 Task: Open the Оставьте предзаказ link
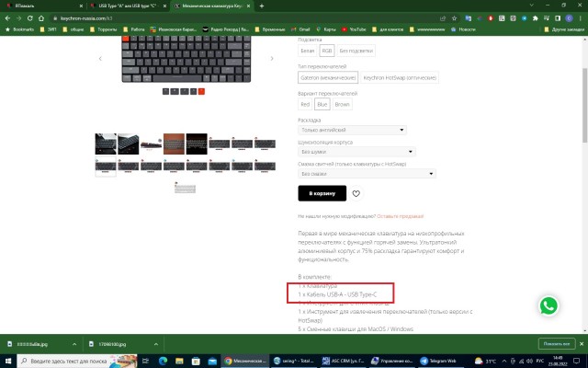[401, 216]
